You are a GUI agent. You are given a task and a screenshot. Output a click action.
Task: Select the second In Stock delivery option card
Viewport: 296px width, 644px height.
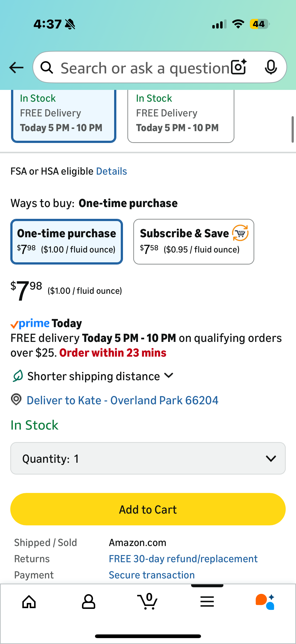click(181, 116)
